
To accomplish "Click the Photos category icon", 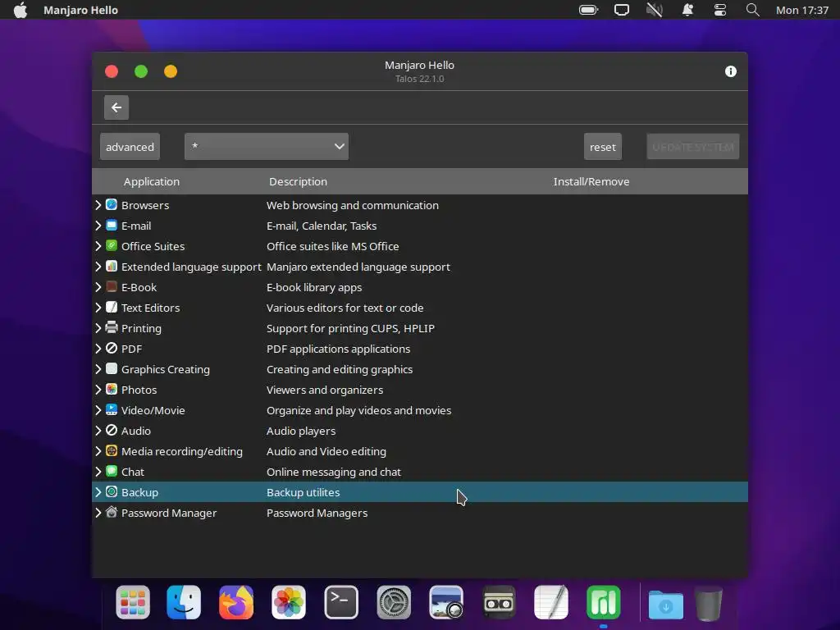I will [112, 390].
